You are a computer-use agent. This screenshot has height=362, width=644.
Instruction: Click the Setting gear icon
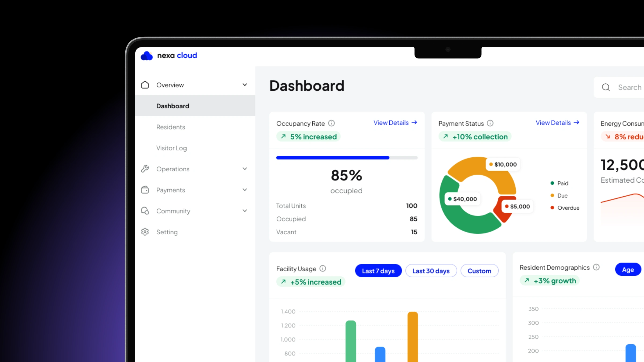[145, 232]
